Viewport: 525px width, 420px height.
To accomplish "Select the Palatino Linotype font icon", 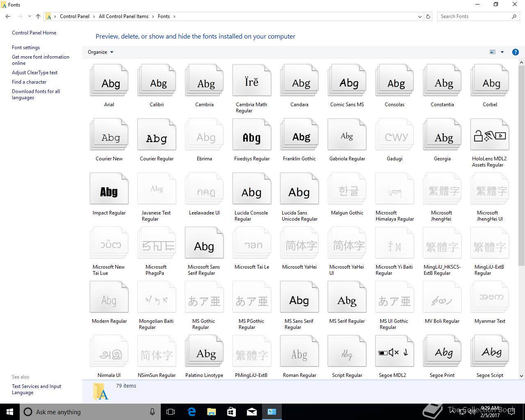I will pyautogui.click(x=204, y=351).
